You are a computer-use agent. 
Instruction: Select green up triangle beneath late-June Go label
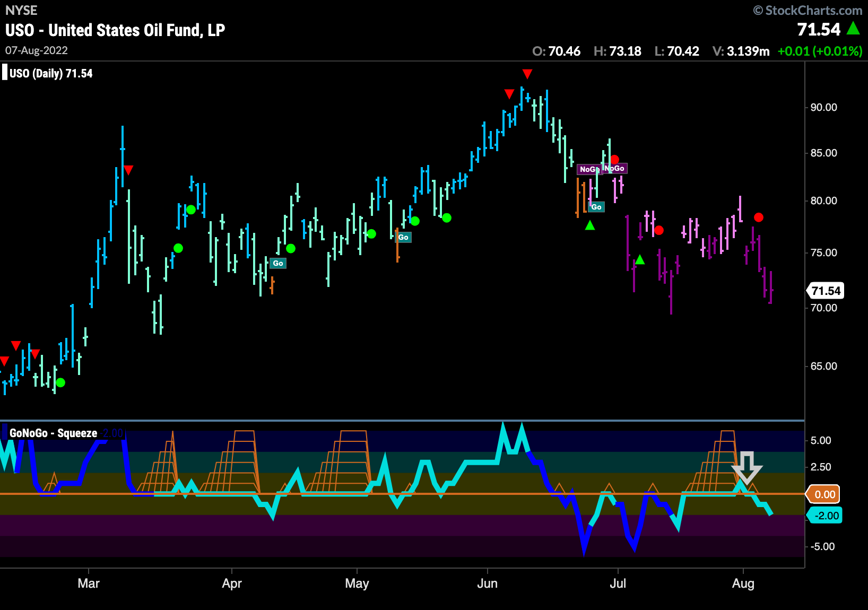590,225
